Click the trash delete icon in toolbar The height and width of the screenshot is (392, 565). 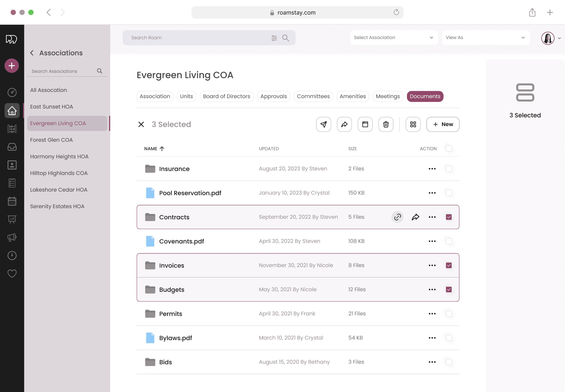coord(386,124)
